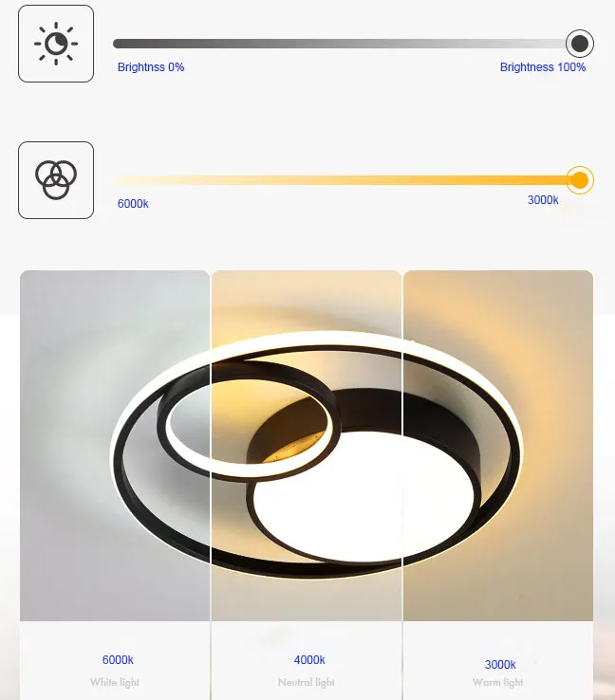The width and height of the screenshot is (615, 700).
Task: Click the 3000k label under the slider
Action: coord(543,199)
